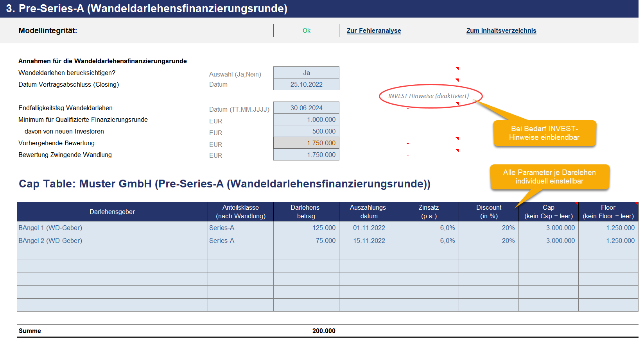Click the Bei Bedarf INVEST-Hinweise callout
Viewport: 644px width, 344px height.
[544, 133]
